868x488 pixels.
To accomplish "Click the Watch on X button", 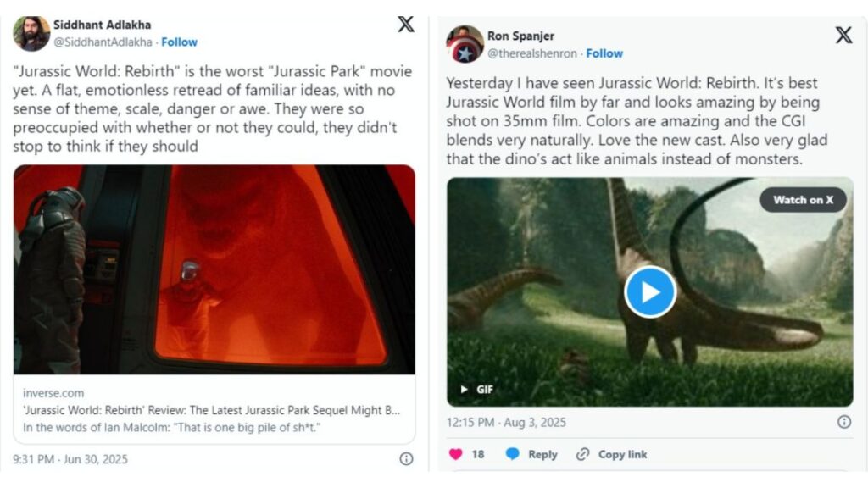I will point(802,200).
